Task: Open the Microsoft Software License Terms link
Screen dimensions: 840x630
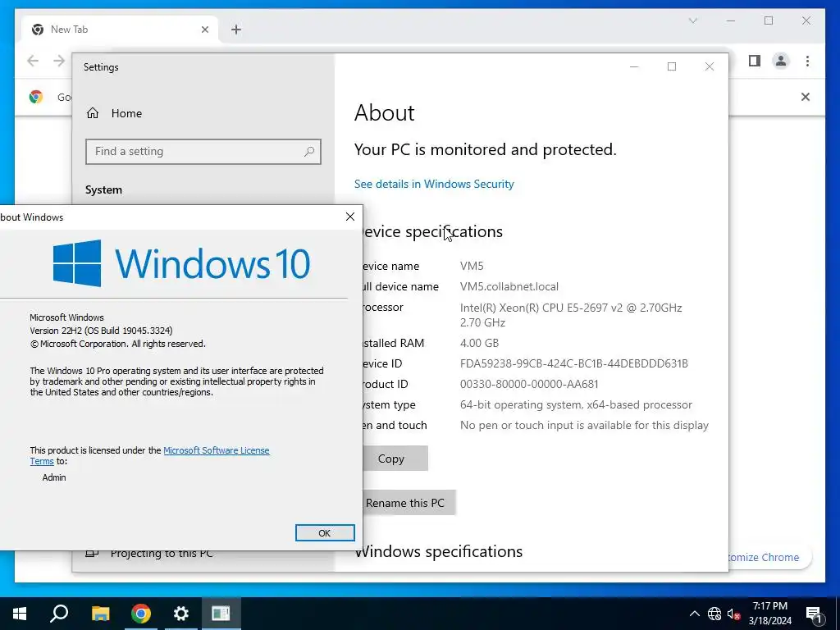Action: pyautogui.click(x=216, y=450)
